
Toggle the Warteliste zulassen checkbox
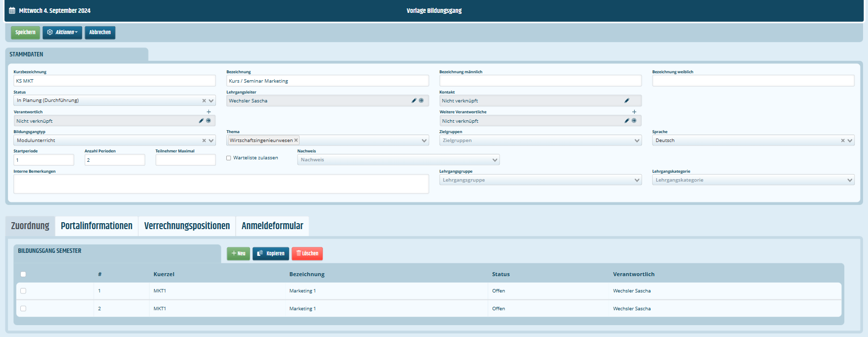coord(229,158)
